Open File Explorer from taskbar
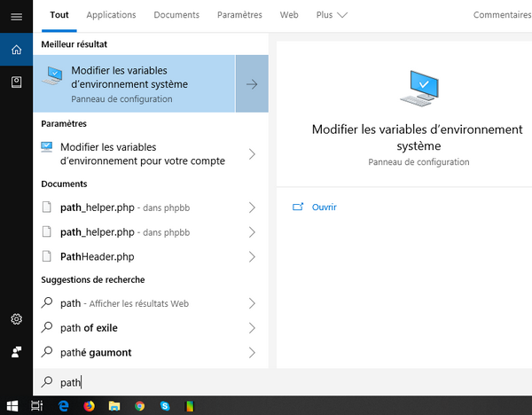 tap(114, 406)
